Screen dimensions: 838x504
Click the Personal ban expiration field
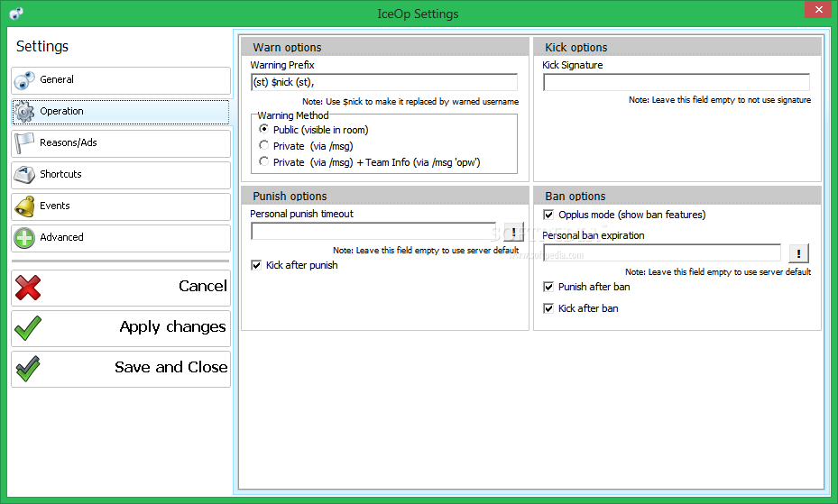coord(661,252)
